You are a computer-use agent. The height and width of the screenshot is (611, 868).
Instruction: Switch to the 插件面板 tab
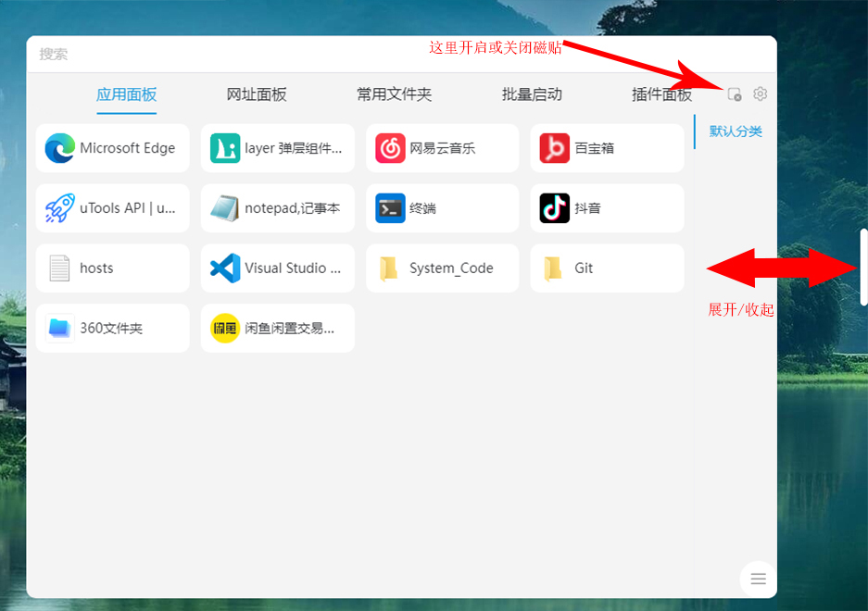661,94
